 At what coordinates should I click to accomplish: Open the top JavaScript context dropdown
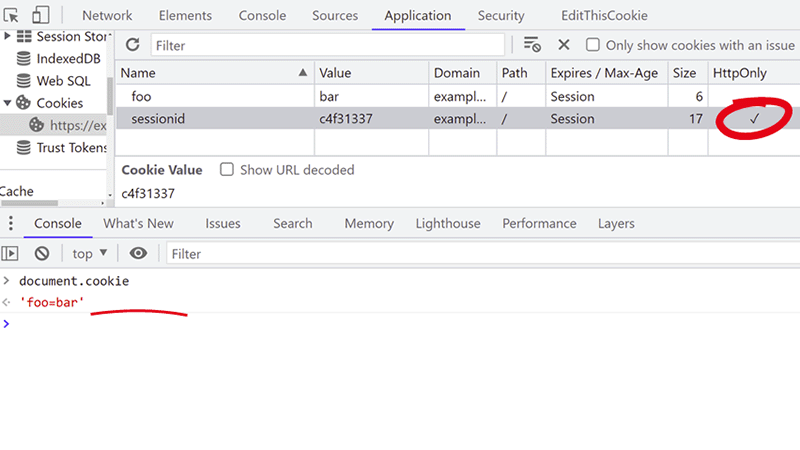(x=90, y=254)
